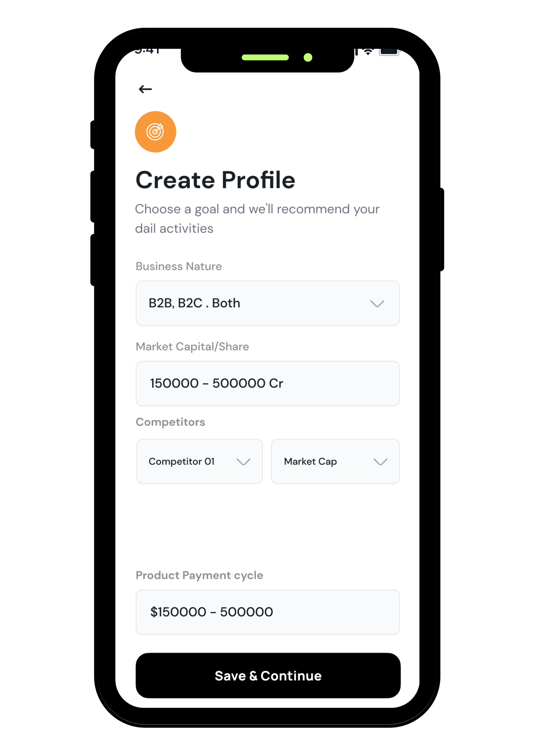Screen dimensions: 535x756
Task: Go back using the left arrow
Action: click(x=145, y=89)
